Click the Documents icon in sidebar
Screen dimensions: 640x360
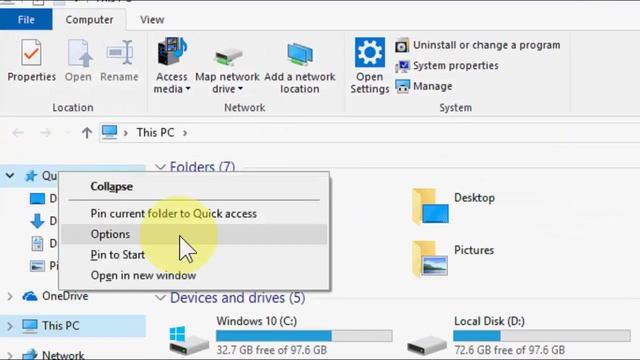(x=37, y=244)
